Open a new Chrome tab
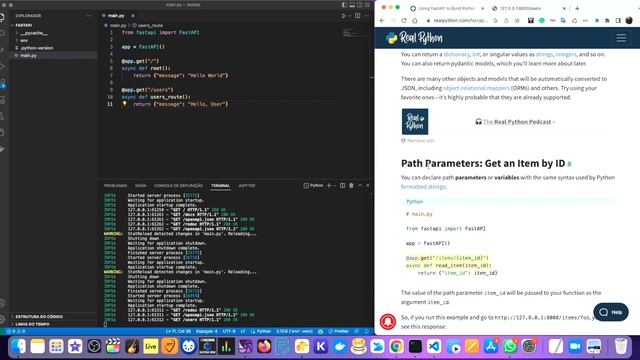 (x=577, y=8)
